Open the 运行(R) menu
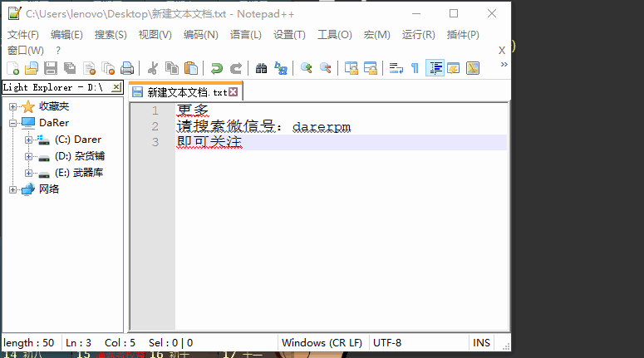Screen dimensions: 644x358 (x=418, y=35)
